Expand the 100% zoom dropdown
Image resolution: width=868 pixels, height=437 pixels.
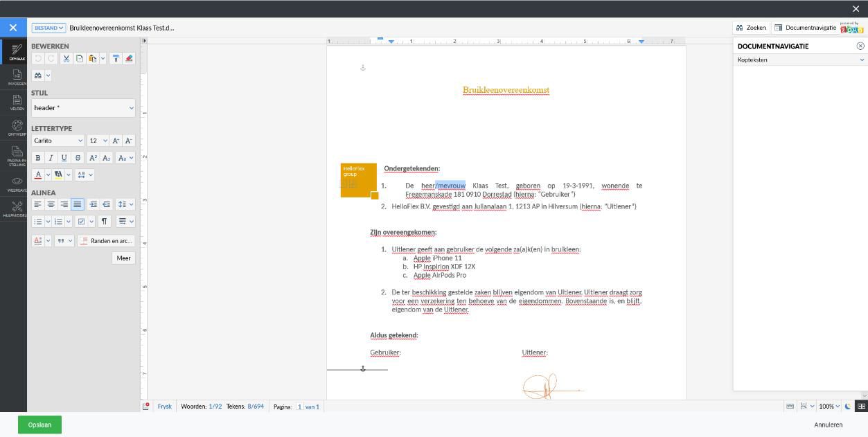click(x=829, y=407)
